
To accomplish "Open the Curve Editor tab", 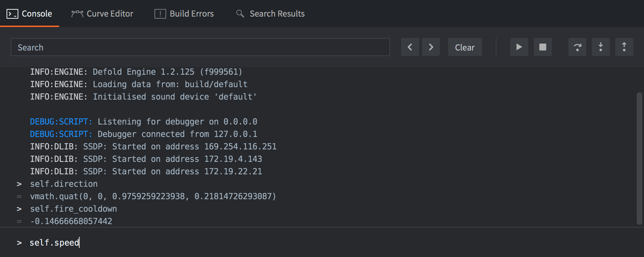I will [x=102, y=14].
